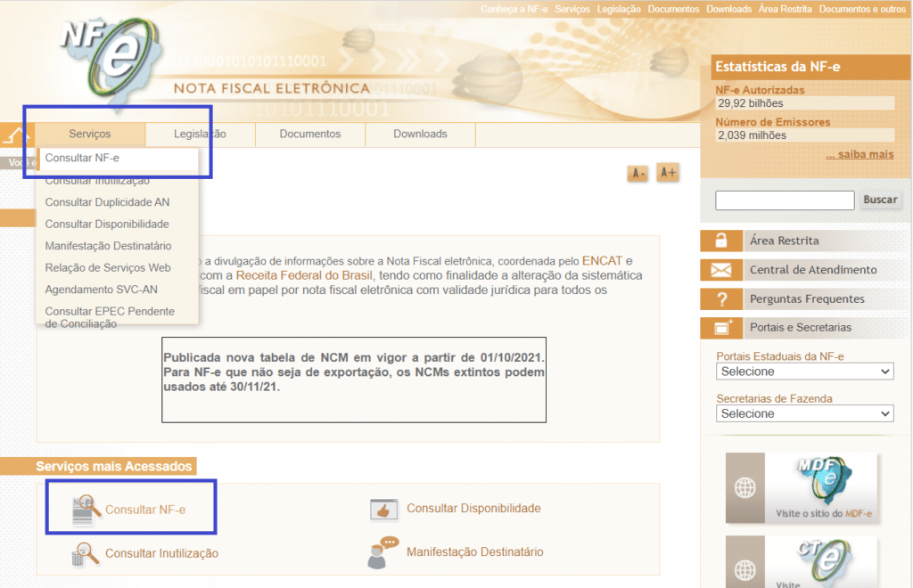
Task: Open the saiba mais statistics link
Action: 860,153
